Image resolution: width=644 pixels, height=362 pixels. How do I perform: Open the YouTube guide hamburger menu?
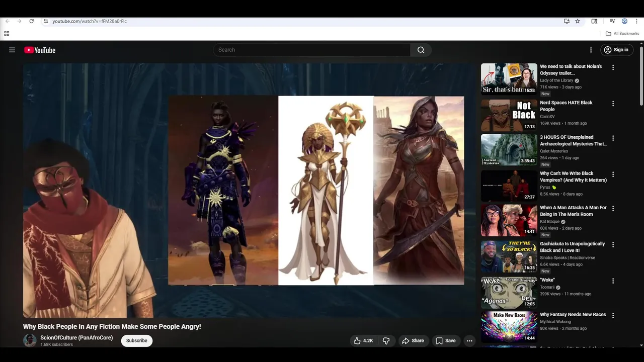12,50
